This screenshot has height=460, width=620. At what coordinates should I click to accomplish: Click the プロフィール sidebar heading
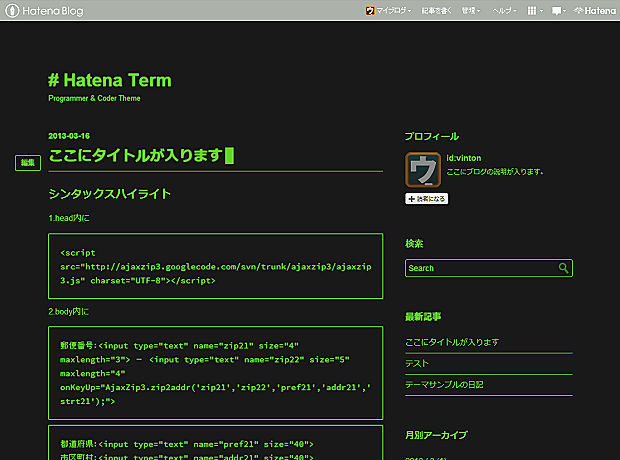[x=432, y=136]
